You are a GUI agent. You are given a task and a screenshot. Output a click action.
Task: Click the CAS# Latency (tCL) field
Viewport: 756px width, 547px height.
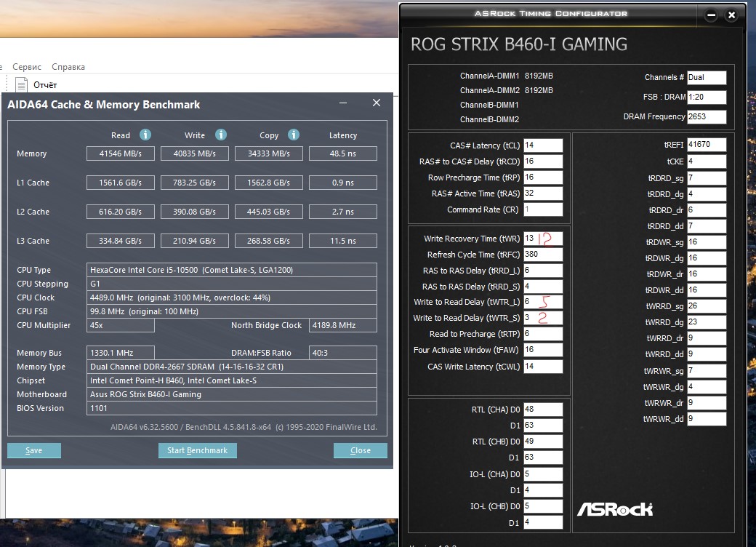[543, 145]
